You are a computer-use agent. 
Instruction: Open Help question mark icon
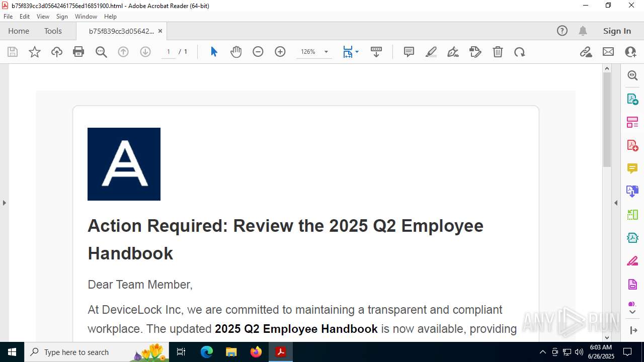pyautogui.click(x=562, y=31)
